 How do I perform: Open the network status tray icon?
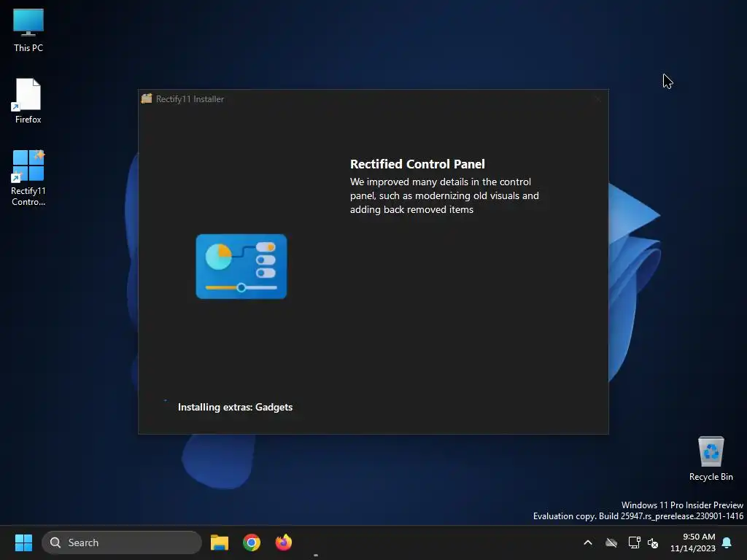tap(634, 542)
